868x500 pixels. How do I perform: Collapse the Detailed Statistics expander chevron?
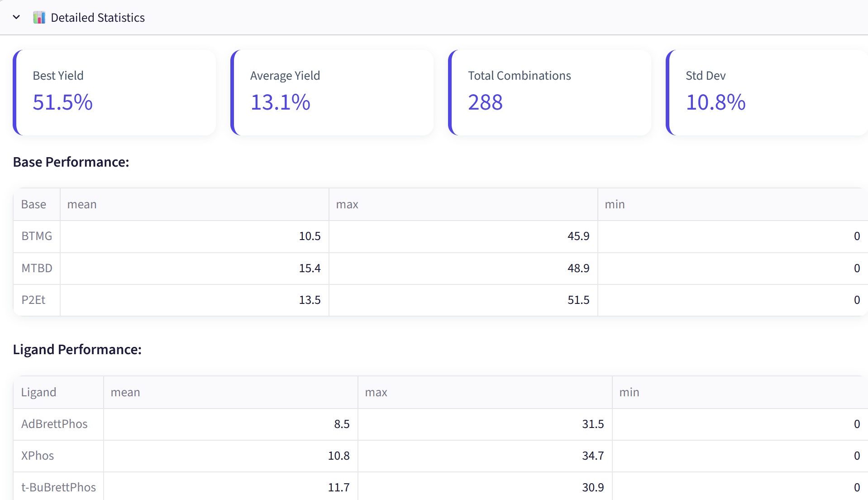(16, 17)
